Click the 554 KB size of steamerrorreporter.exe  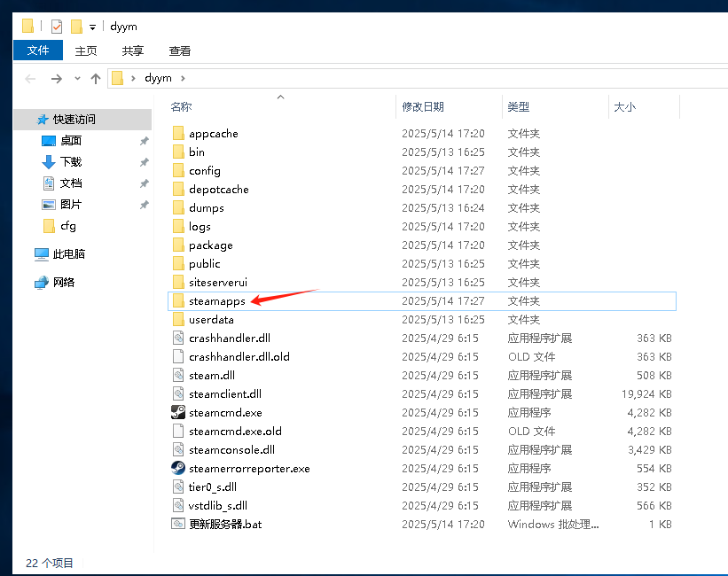654,468
